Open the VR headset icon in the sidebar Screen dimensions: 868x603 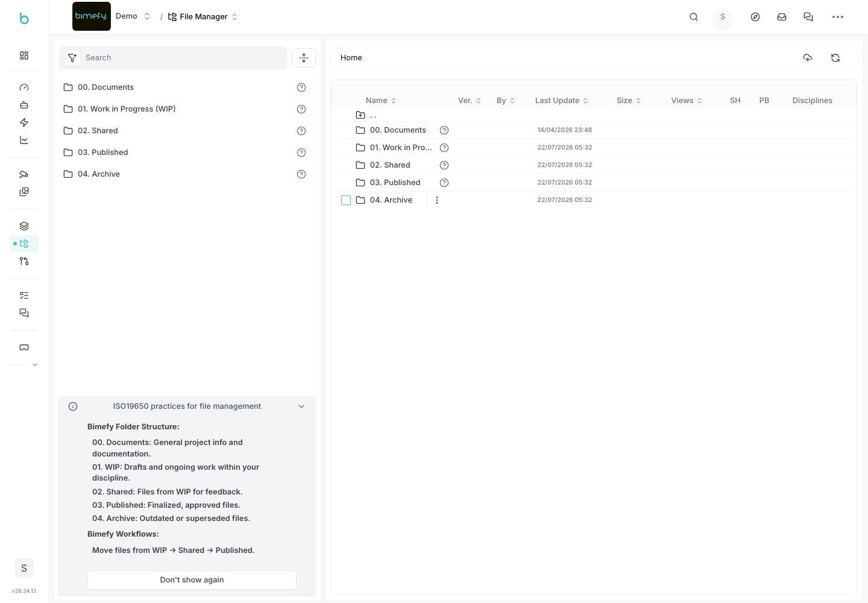[24, 347]
